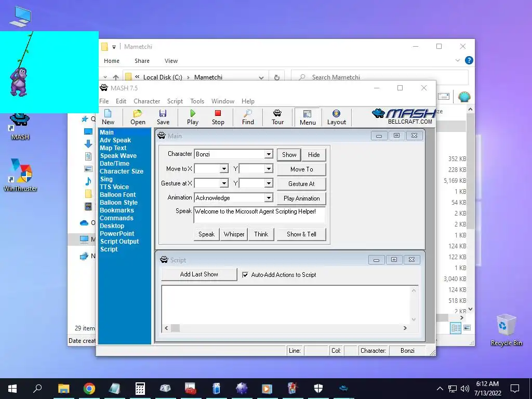Viewport: 532px width, 399px height.
Task: Click the Move To button
Action: [x=302, y=169]
